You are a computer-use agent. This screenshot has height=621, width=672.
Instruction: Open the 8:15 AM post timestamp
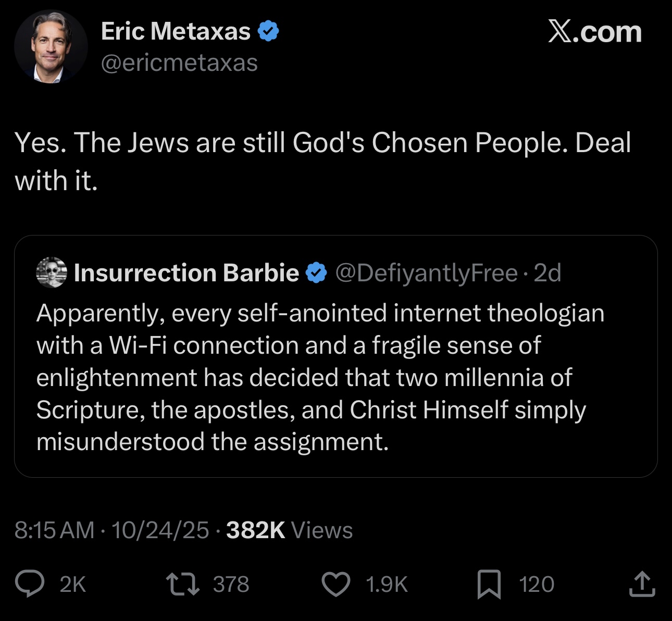coord(54,530)
